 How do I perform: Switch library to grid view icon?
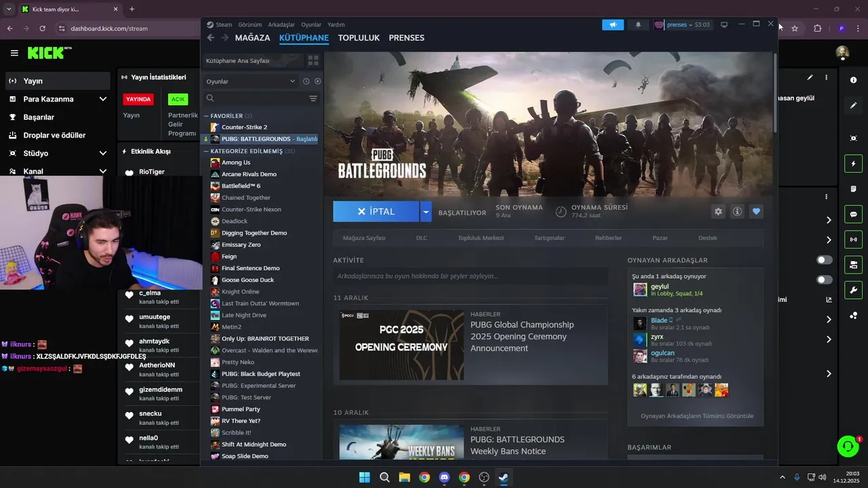(x=313, y=60)
